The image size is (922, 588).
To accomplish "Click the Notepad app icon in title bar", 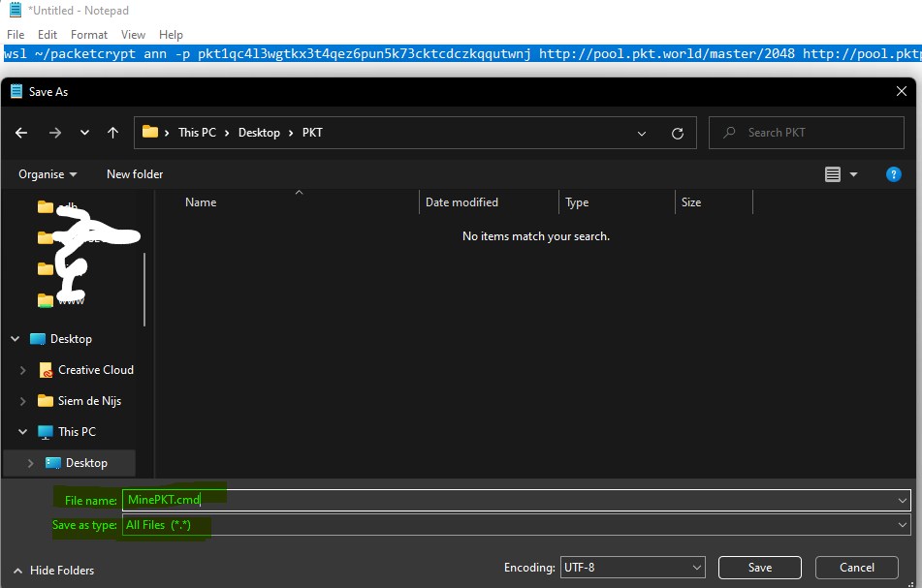I will 16,10.
